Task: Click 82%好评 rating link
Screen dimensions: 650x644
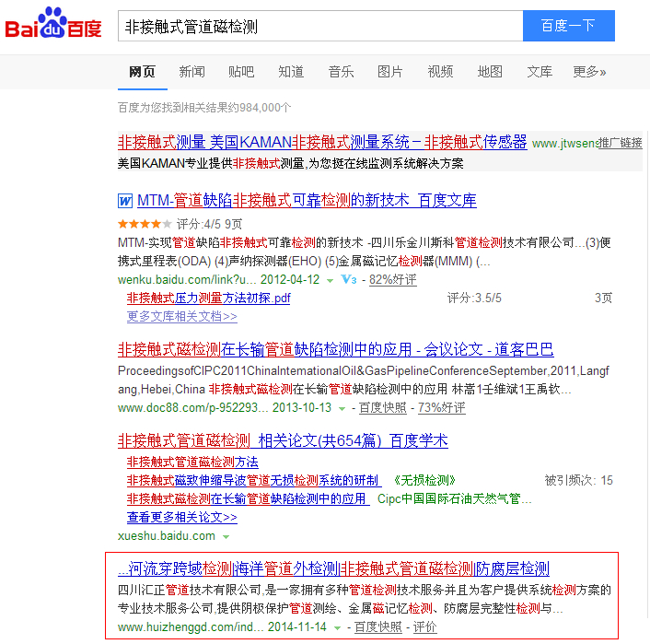Action: click(x=392, y=280)
